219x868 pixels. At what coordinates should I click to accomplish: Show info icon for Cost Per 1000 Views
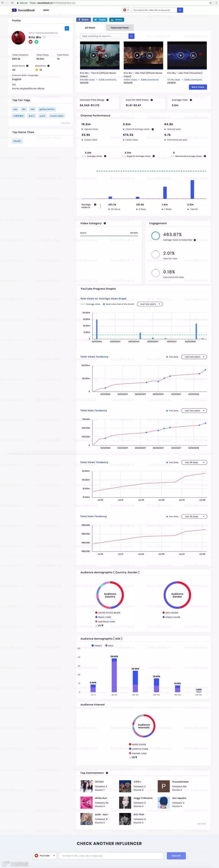(152, 100)
